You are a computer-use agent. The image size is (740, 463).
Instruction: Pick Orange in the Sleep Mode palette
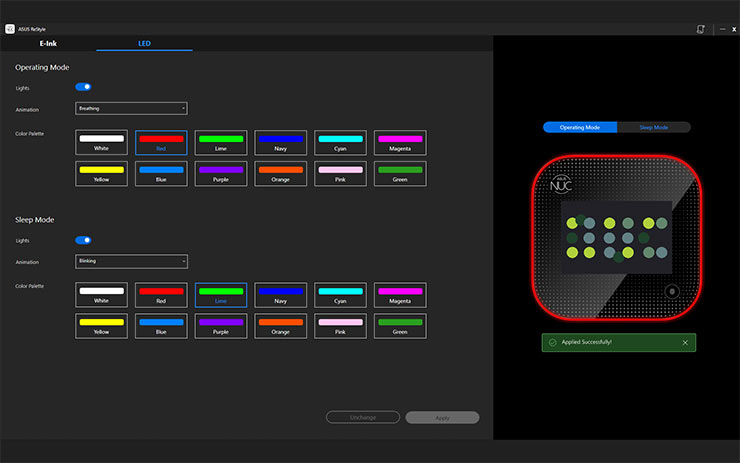pyautogui.click(x=280, y=326)
